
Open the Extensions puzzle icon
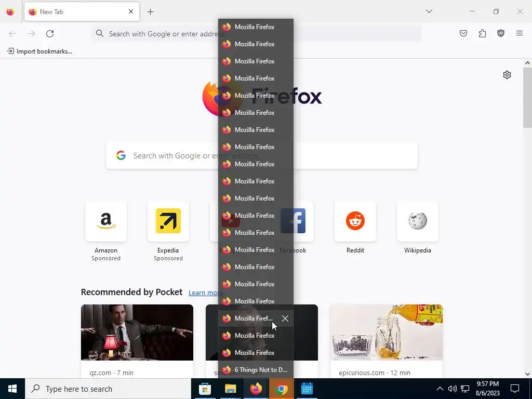[482, 33]
